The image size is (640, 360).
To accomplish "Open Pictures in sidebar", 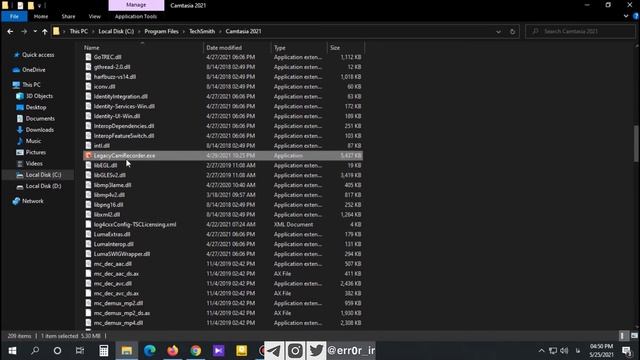I will [x=36, y=152].
